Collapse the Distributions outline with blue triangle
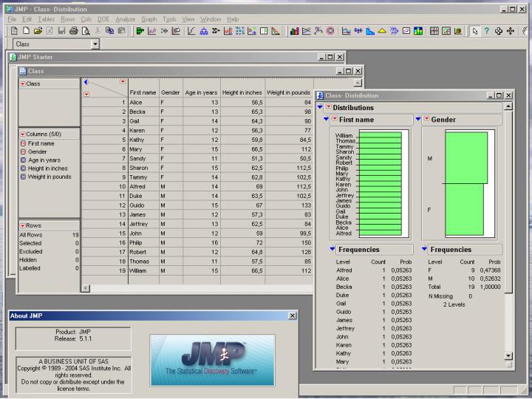The width and height of the screenshot is (532, 399). pos(318,108)
